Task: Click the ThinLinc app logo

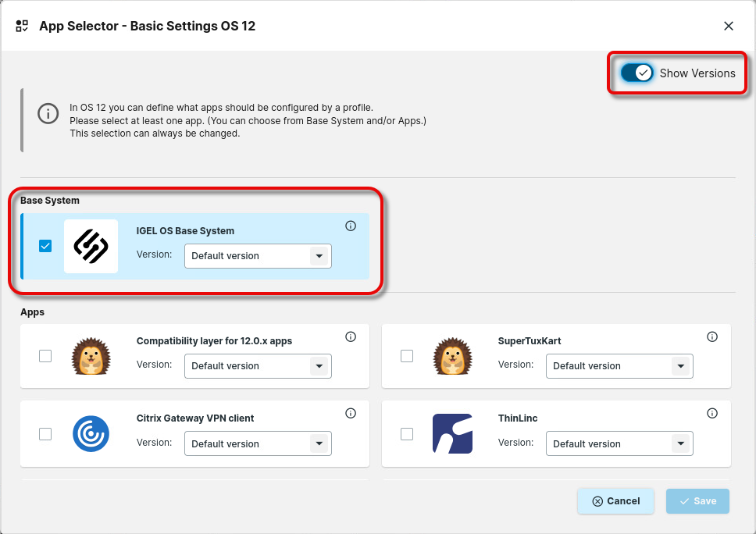Action: coord(452,433)
